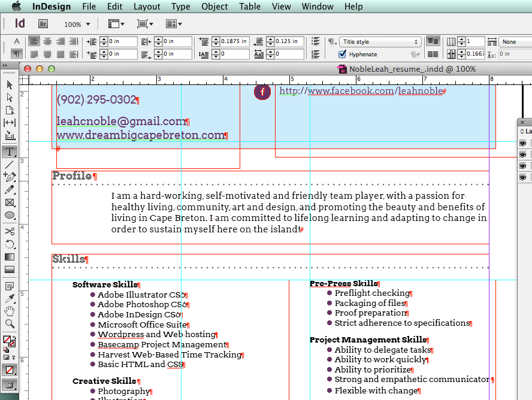Select the Hand tool
This screenshot has width=532, height=400.
click(10, 311)
